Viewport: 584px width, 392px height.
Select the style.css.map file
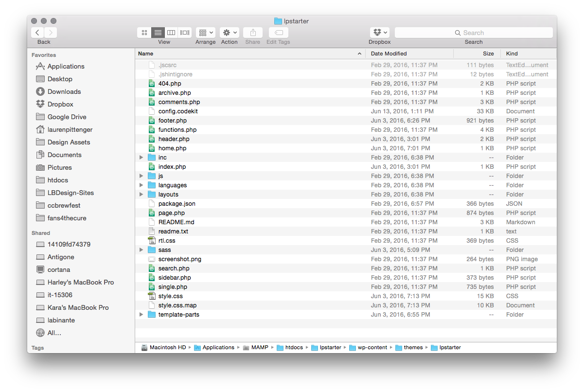coord(346,305)
